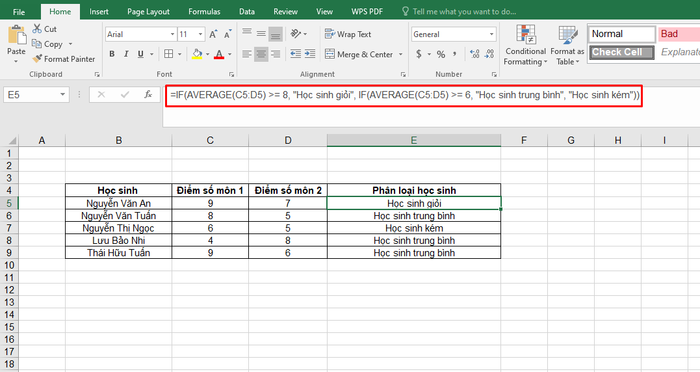Image resolution: width=700 pixels, height=372 pixels.
Task: Click the Copy icon
Action: pos(37,44)
